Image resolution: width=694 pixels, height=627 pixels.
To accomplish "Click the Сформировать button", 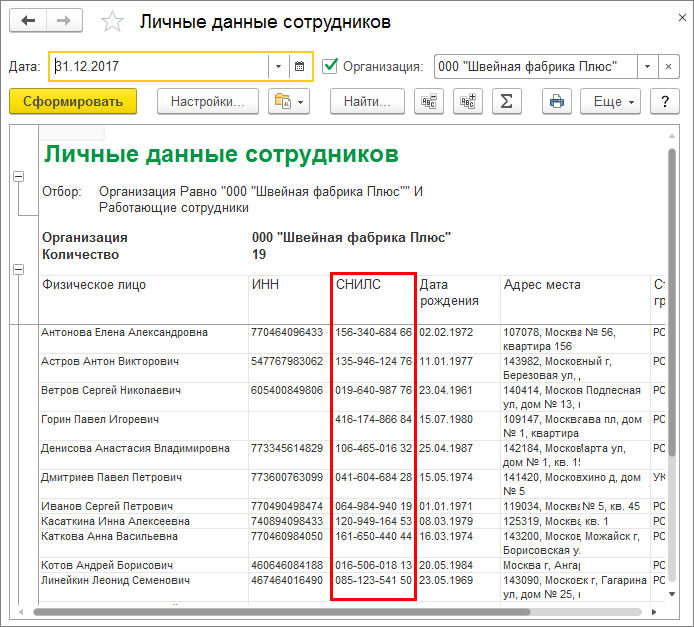I will [x=73, y=101].
